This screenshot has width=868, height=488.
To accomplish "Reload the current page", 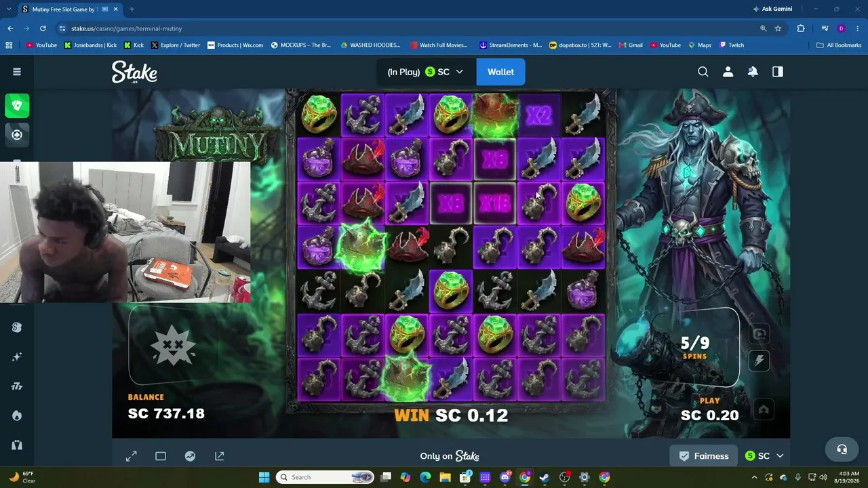I will pos(43,28).
